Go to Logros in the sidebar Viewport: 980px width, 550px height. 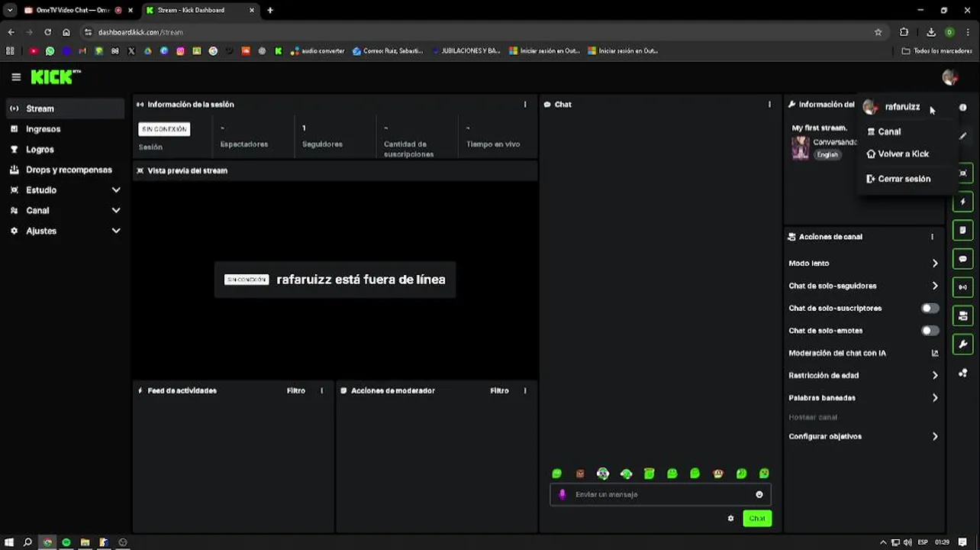64,150
